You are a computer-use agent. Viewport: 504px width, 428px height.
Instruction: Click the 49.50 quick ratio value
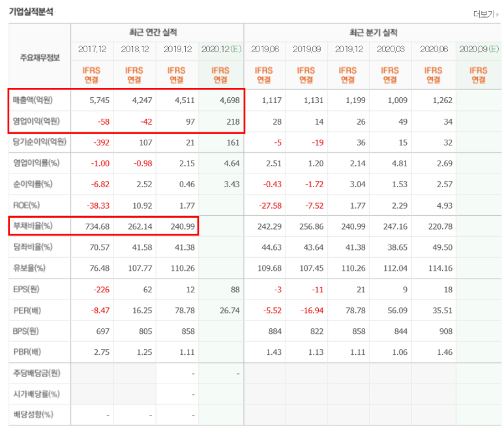(442, 248)
